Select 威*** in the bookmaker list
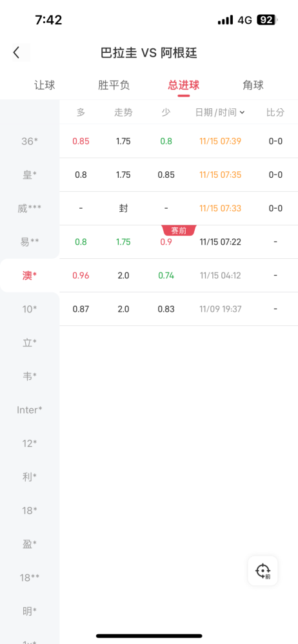 click(x=30, y=209)
